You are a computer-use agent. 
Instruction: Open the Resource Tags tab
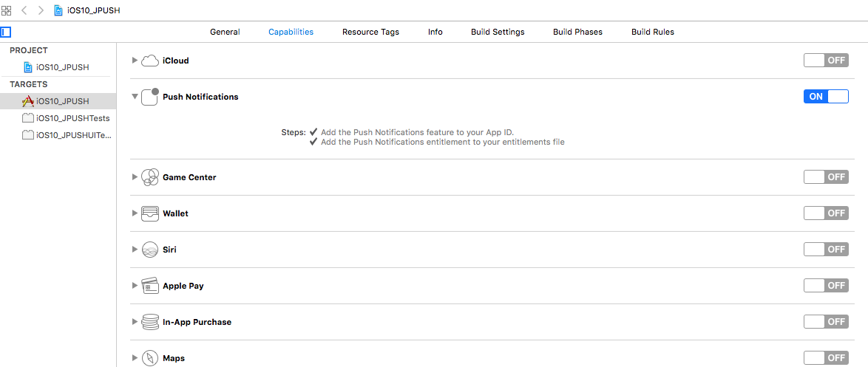[x=370, y=32]
